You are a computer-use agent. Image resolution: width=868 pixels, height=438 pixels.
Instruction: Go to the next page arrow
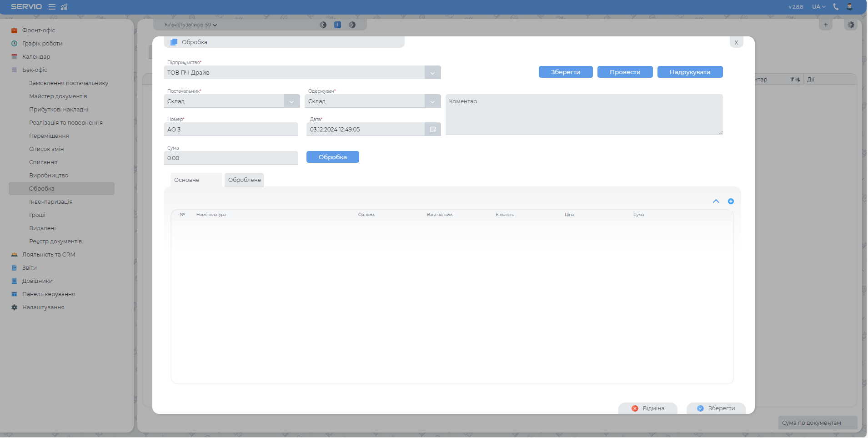352,25
